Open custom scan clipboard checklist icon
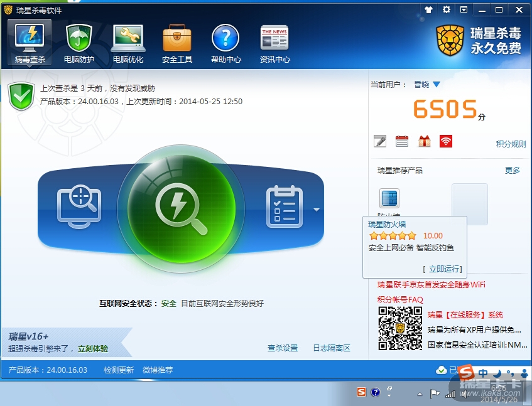This screenshot has height=406, width=532. 285,206
